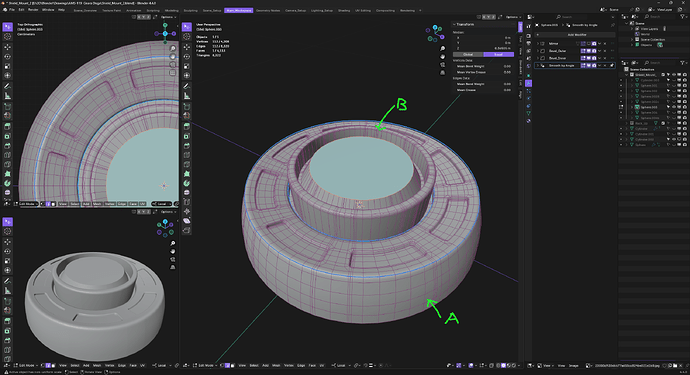This screenshot has height=375, width=690.
Task: Open the Render menu
Action: [33, 10]
